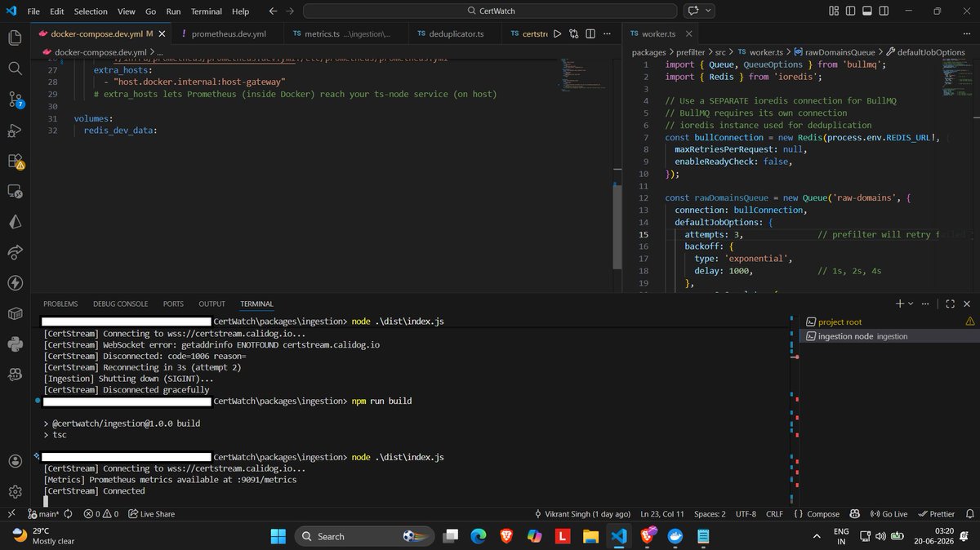Toggle Prettier formatter in status bar
This screenshot has height=550, width=980.
[936, 514]
